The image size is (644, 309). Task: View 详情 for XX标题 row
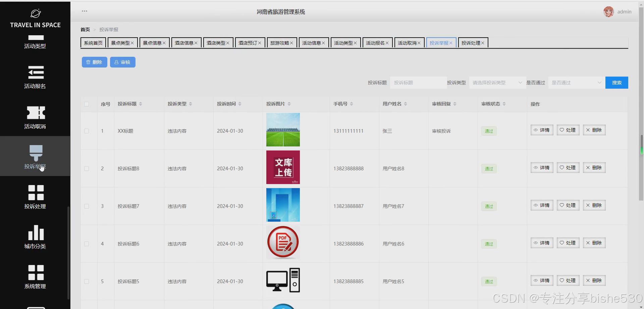(x=542, y=130)
